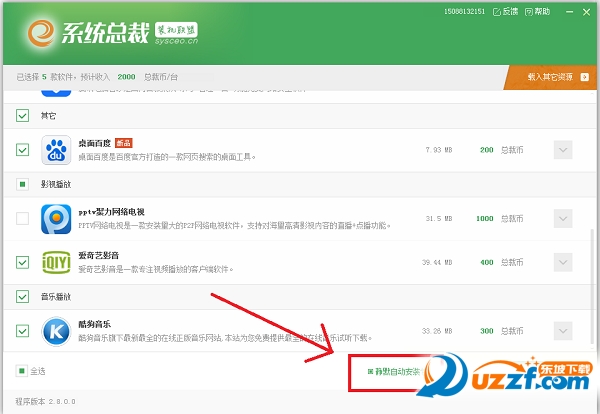This screenshot has width=600, height=414.
Task: Uncheck the 爱奇艺影音 checkbox
Action: [23, 262]
